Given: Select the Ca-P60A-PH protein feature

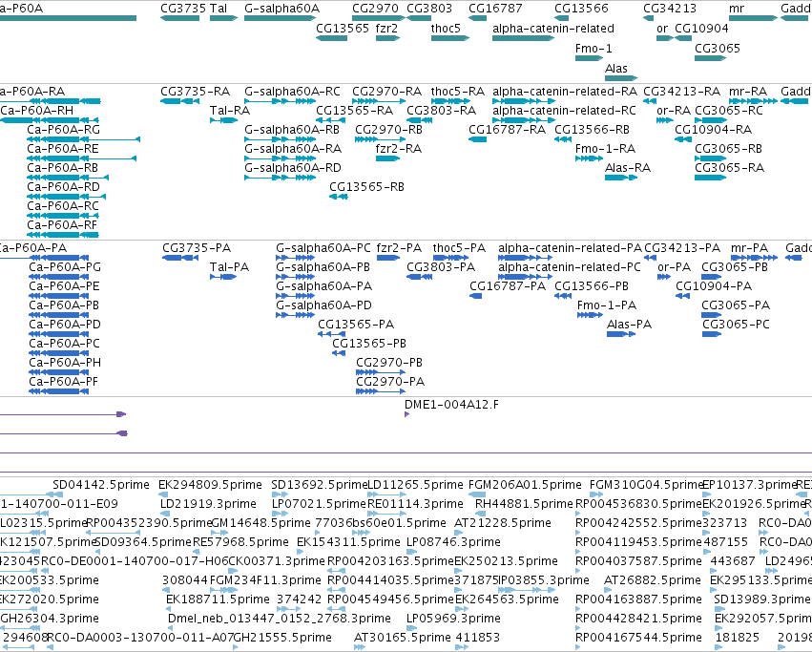Looking at the screenshot, I should point(59,372).
